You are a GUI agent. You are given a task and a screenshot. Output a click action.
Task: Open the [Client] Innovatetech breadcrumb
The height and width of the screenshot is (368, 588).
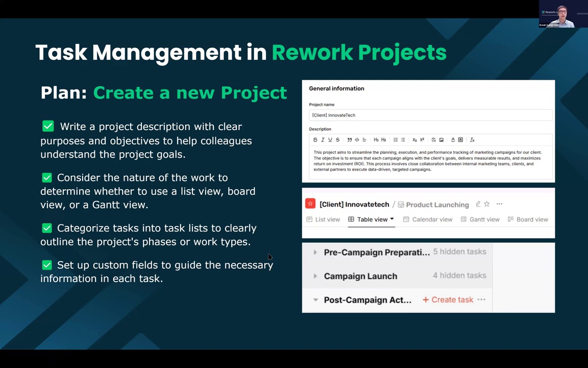tap(354, 204)
